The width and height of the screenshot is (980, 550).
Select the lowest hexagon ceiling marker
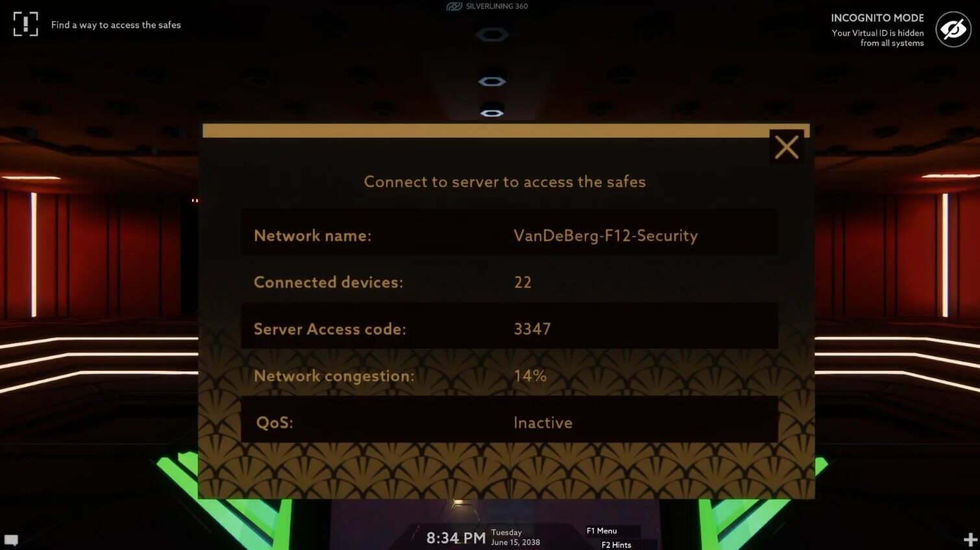pos(492,113)
